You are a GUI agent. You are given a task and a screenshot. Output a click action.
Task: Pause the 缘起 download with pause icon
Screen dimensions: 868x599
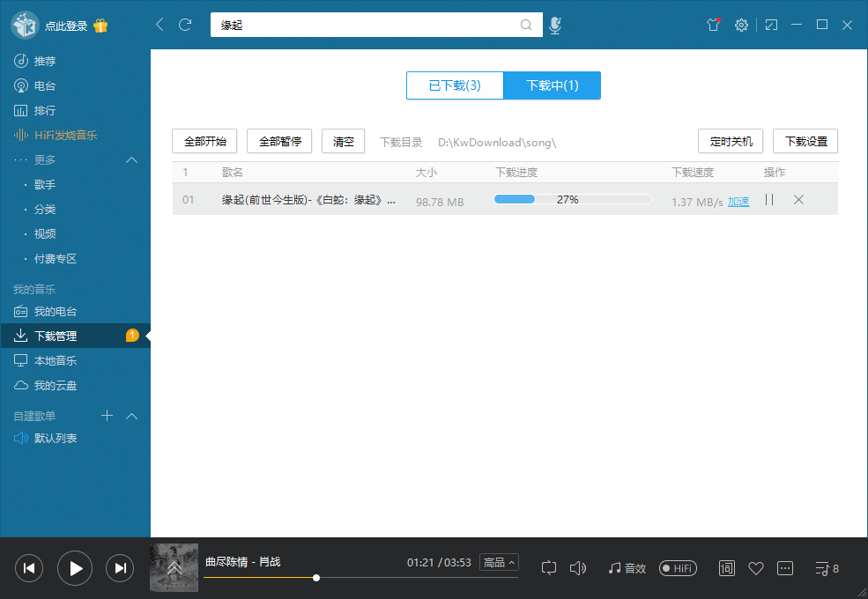(x=768, y=201)
